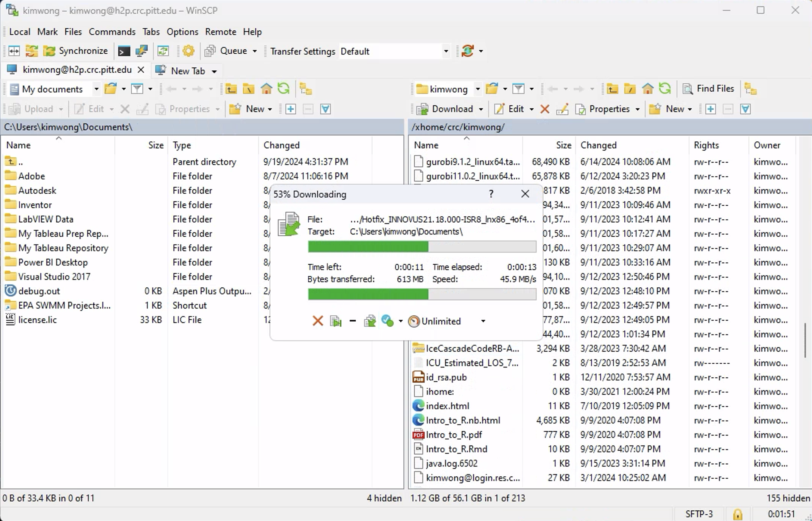
Task: Close the kimwong@h2p.crc.pitt.edu session tab
Action: pos(141,70)
